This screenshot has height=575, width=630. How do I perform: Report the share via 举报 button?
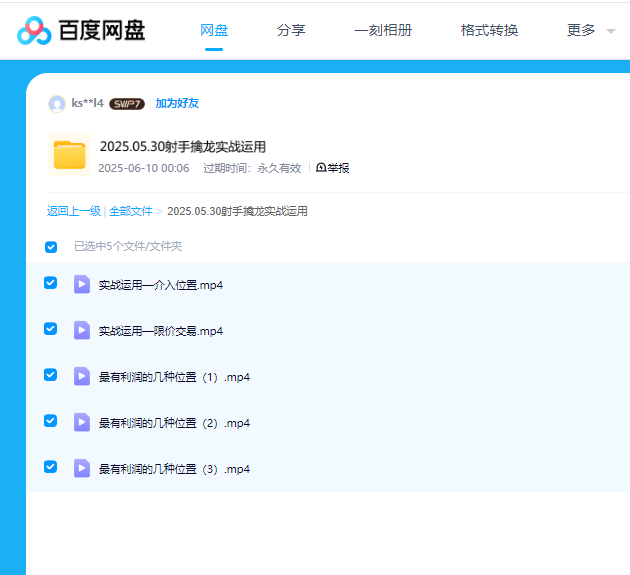click(x=333, y=168)
